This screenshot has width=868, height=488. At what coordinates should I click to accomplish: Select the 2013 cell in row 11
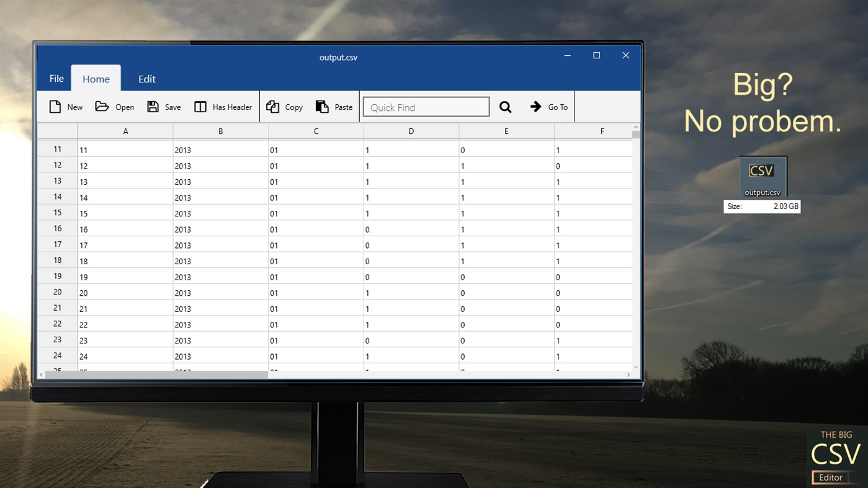point(220,149)
